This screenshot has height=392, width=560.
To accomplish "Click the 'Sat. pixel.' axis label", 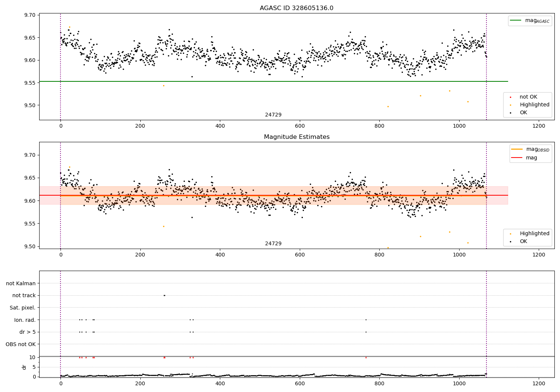I will click(x=23, y=308).
